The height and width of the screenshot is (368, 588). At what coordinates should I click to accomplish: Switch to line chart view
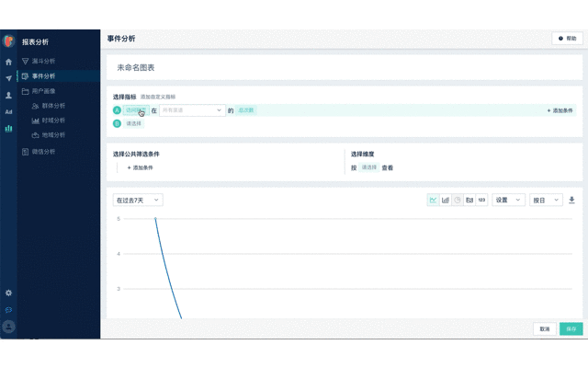(433, 200)
